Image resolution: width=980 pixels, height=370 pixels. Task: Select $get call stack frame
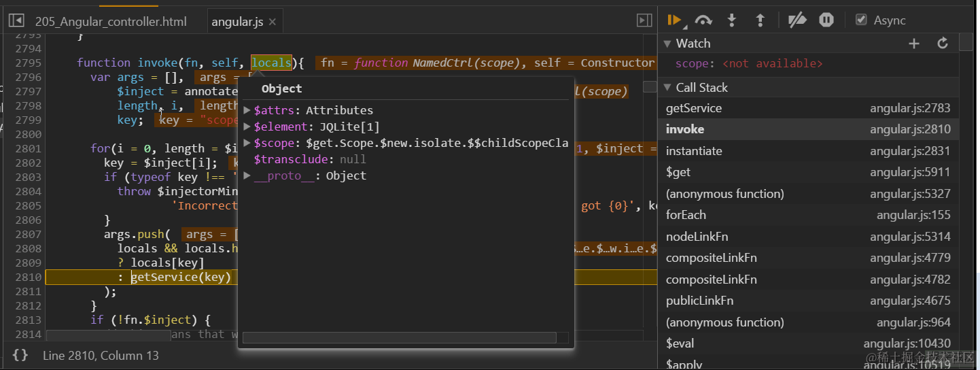click(x=808, y=172)
